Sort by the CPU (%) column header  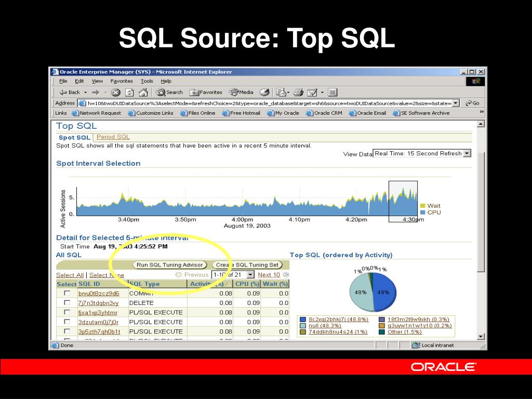point(247,284)
